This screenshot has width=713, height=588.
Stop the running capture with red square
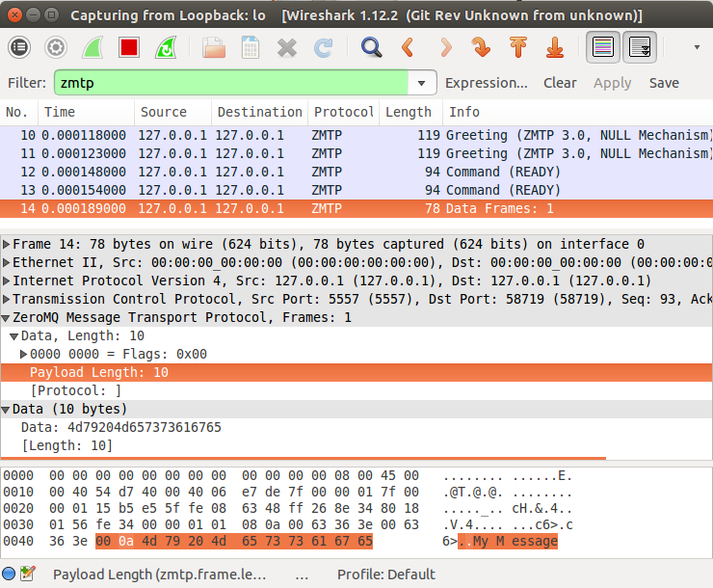(129, 47)
